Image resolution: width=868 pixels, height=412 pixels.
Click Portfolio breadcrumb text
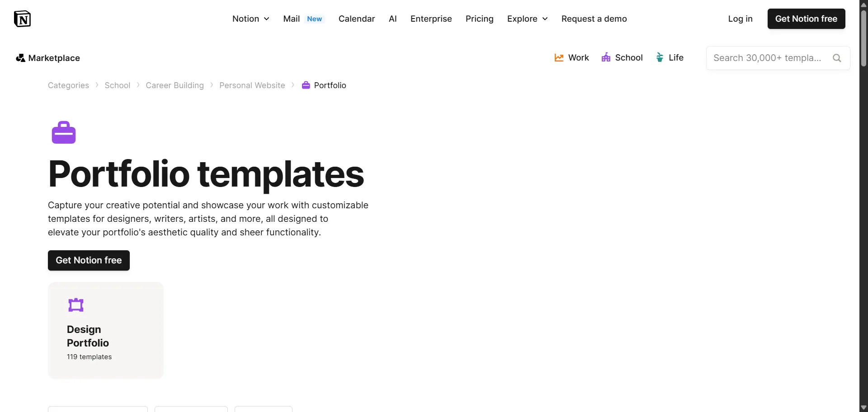click(x=330, y=85)
